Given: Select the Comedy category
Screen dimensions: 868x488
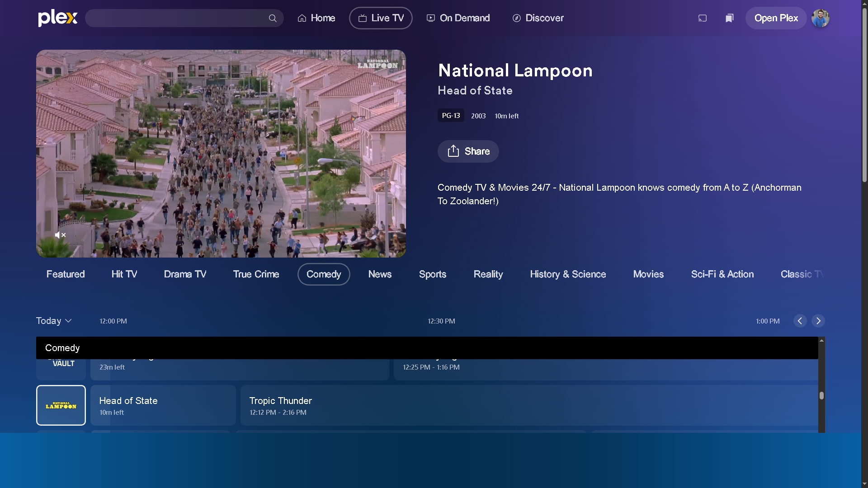Looking at the screenshot, I should click(x=324, y=274).
